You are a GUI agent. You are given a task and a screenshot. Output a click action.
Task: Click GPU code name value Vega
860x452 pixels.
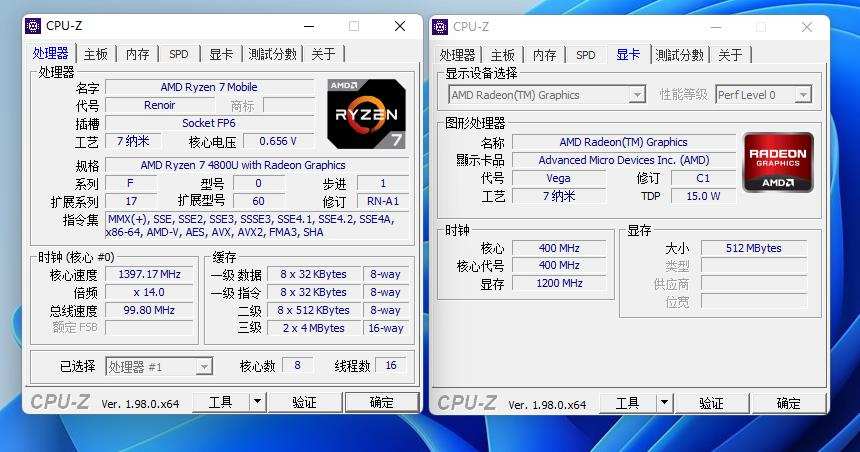[x=559, y=178]
